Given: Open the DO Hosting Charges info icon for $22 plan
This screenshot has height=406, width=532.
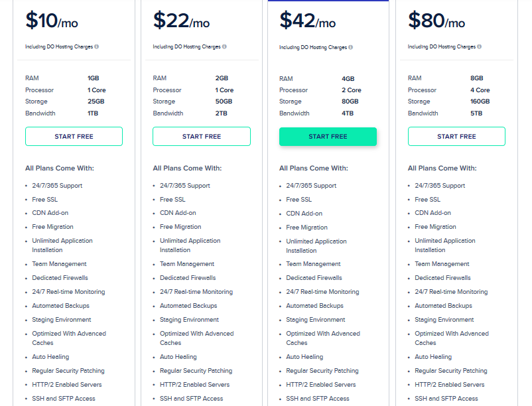Looking at the screenshot, I should coord(224,46).
